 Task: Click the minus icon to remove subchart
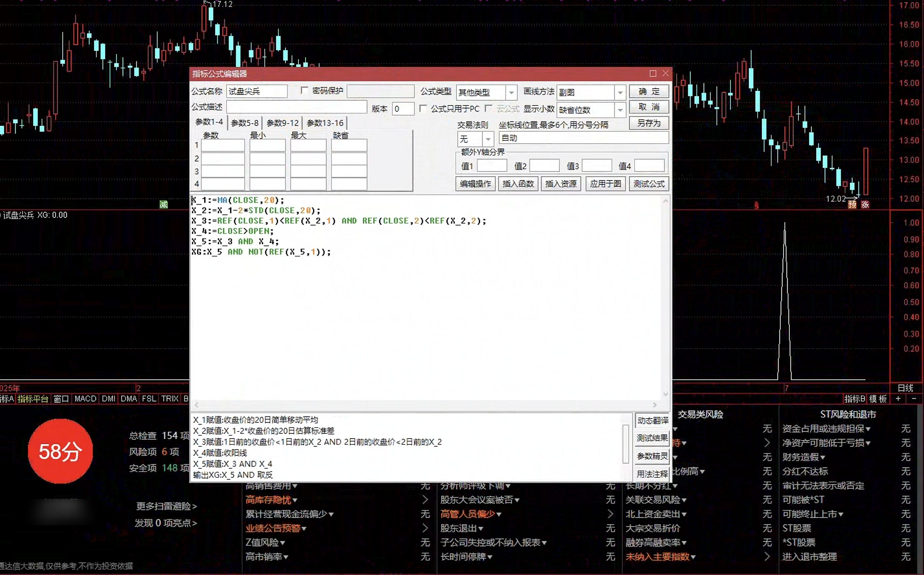[x=914, y=399]
